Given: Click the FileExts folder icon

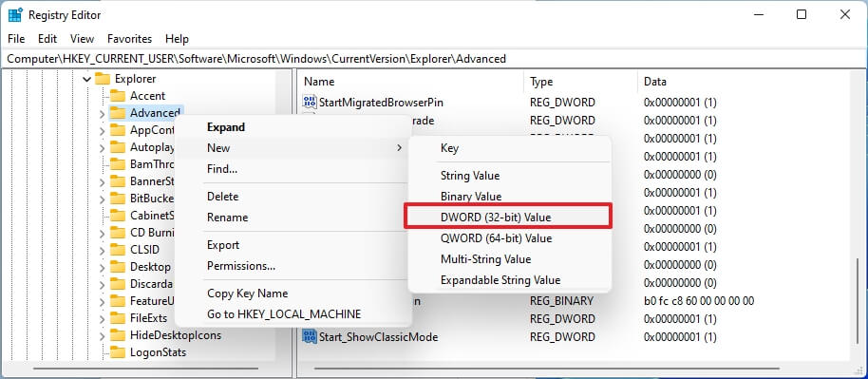Looking at the screenshot, I should (118, 318).
